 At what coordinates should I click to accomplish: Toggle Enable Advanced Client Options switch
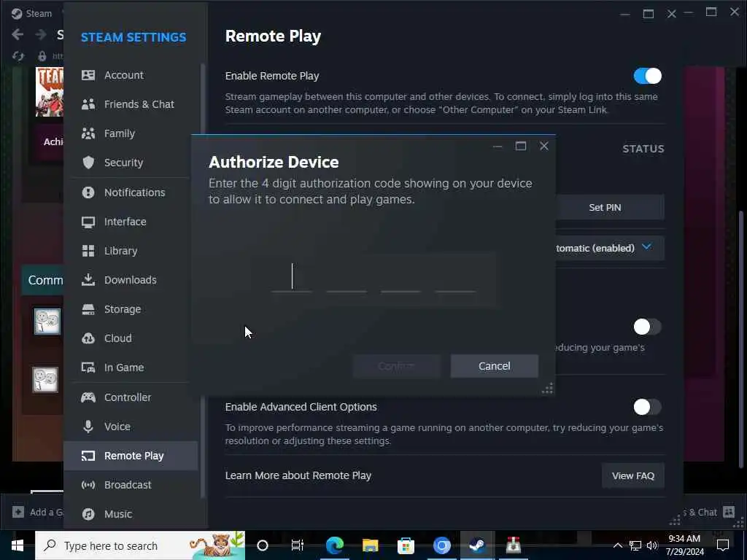coord(648,407)
